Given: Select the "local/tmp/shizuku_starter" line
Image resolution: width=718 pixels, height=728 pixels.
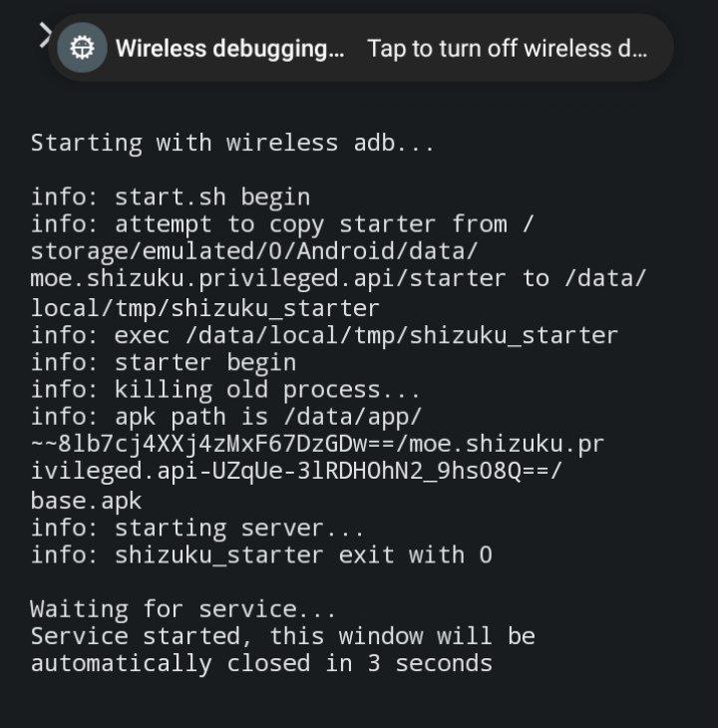Looking at the screenshot, I should click(x=204, y=307).
